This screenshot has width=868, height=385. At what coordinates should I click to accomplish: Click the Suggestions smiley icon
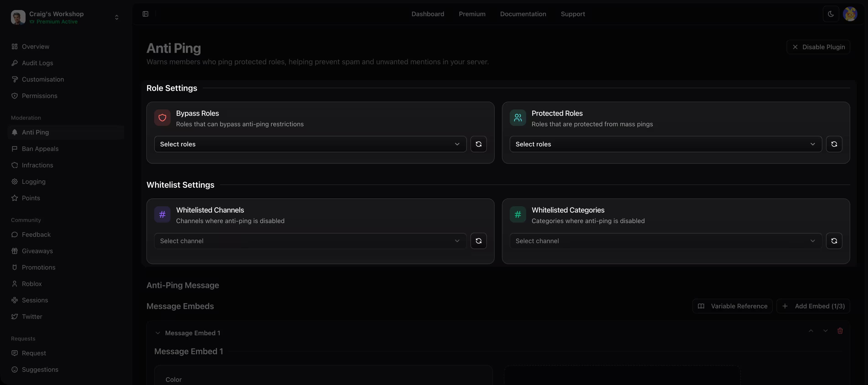click(14, 369)
